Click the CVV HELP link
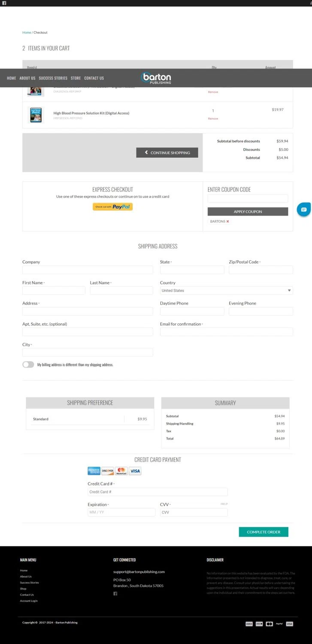312x644 pixels. coord(224,504)
